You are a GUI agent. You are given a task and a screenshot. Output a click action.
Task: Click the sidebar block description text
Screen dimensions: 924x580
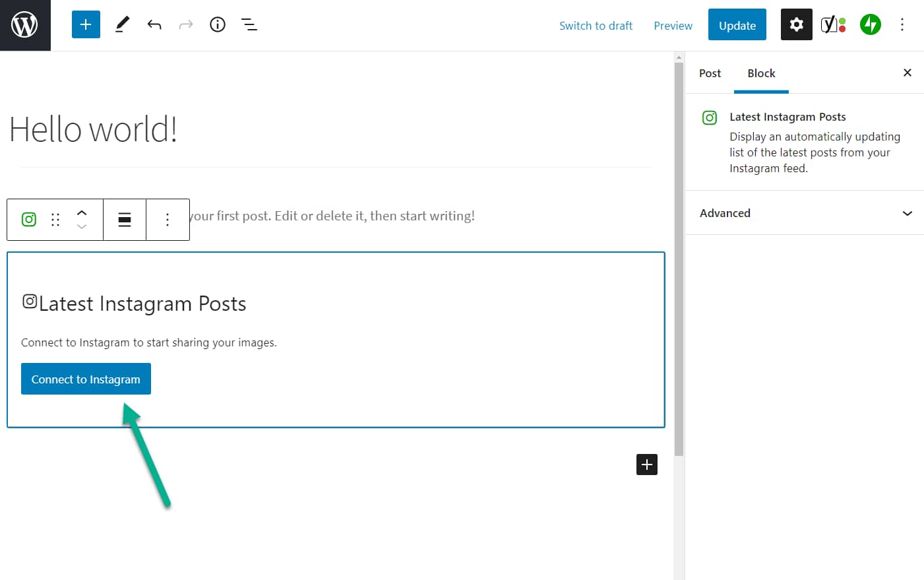click(x=815, y=152)
